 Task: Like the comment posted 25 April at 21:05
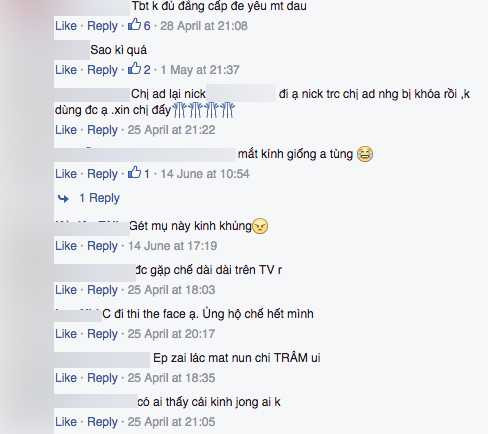tap(66, 422)
